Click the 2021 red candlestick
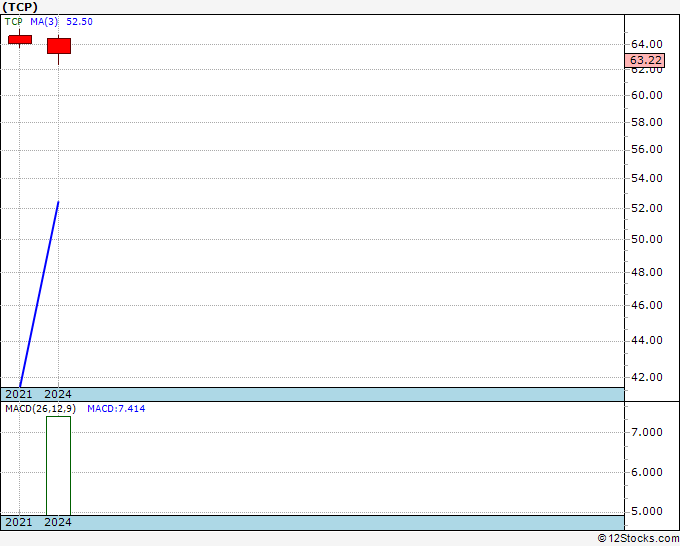The width and height of the screenshot is (680, 546). click(x=20, y=39)
